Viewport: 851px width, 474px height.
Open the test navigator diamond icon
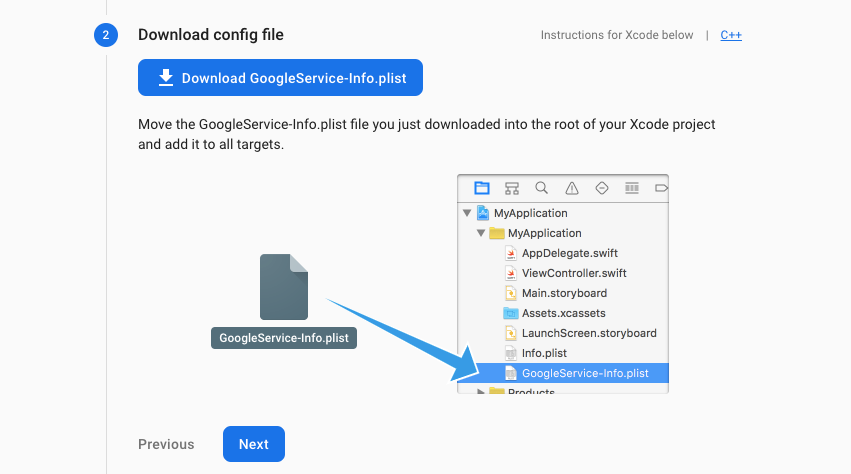(x=601, y=188)
